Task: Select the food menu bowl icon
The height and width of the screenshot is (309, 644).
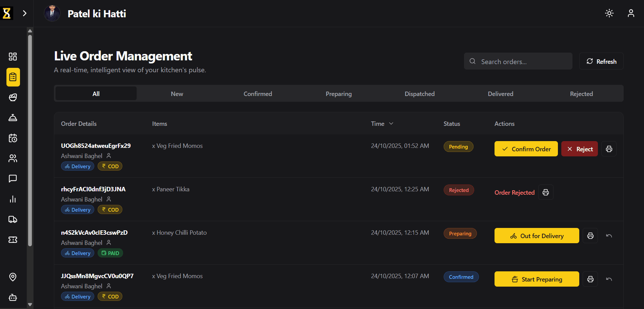Action: (x=13, y=97)
